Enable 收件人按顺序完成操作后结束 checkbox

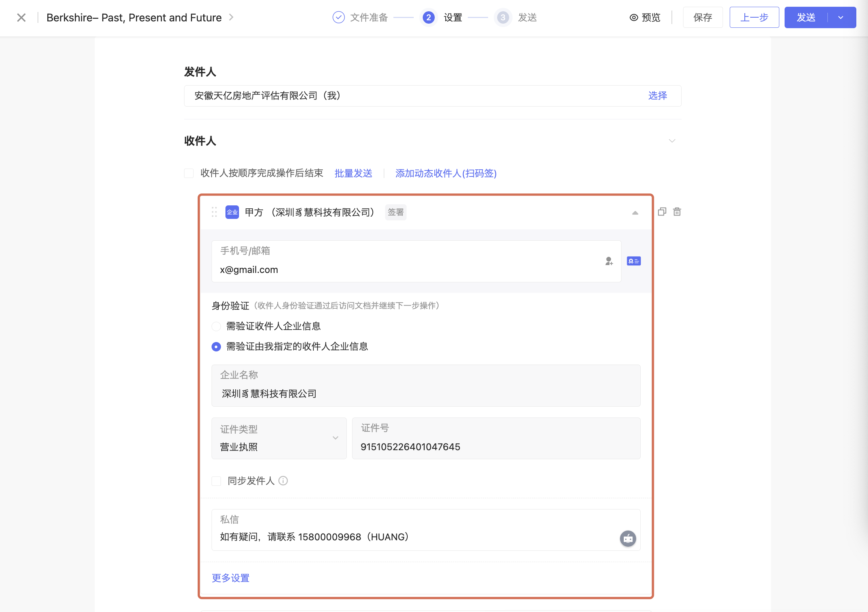tap(189, 173)
